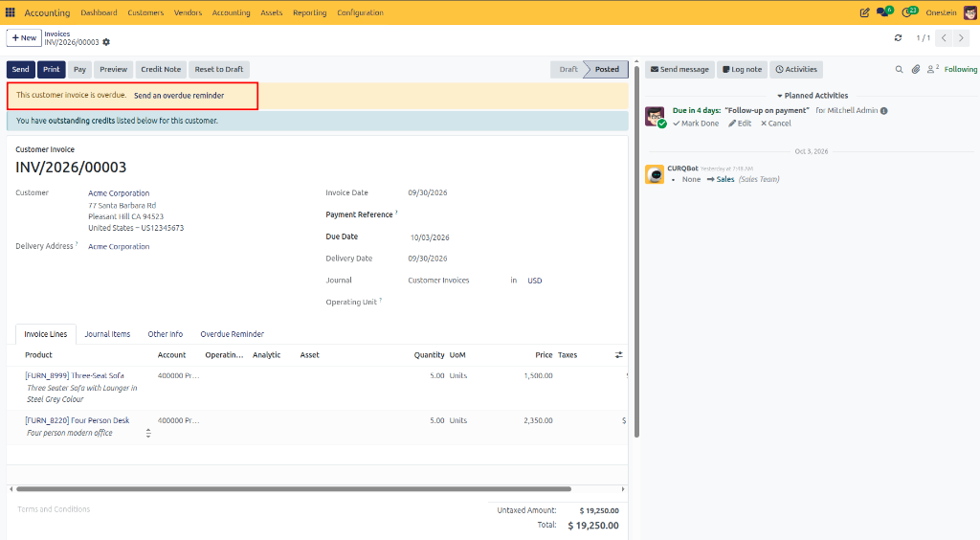Switch to the Journal Items tab

107,334
